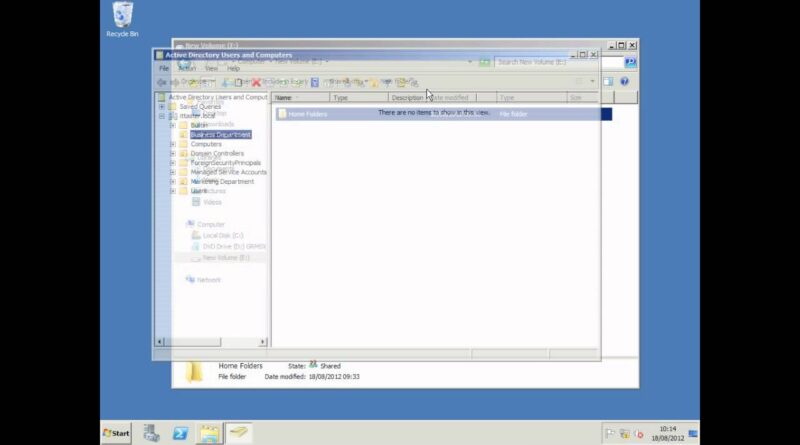Expand the Domain Controllers node

coord(172,153)
